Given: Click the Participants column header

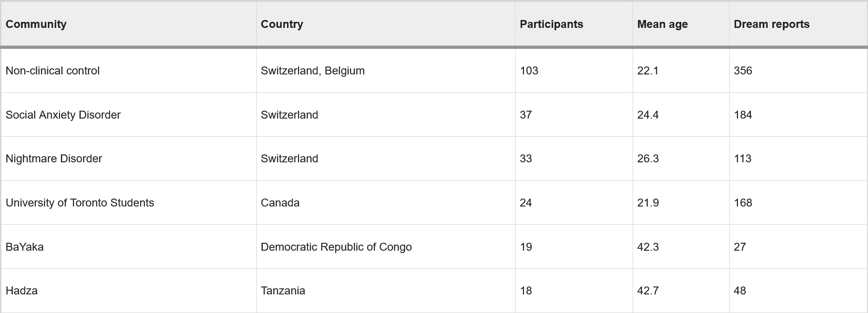Looking at the screenshot, I should 551,24.
